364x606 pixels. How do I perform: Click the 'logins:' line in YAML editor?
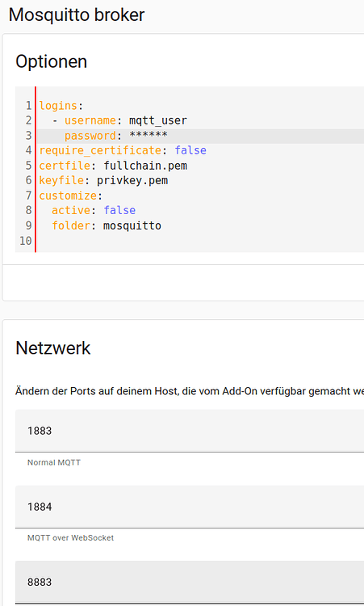[61, 106]
